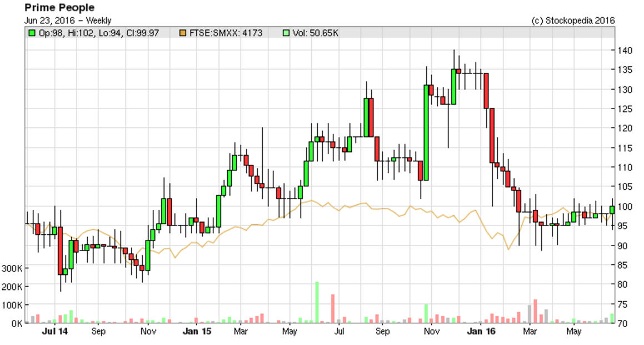
Task: Click the light green Vol legend swatch
Action: pos(286,33)
